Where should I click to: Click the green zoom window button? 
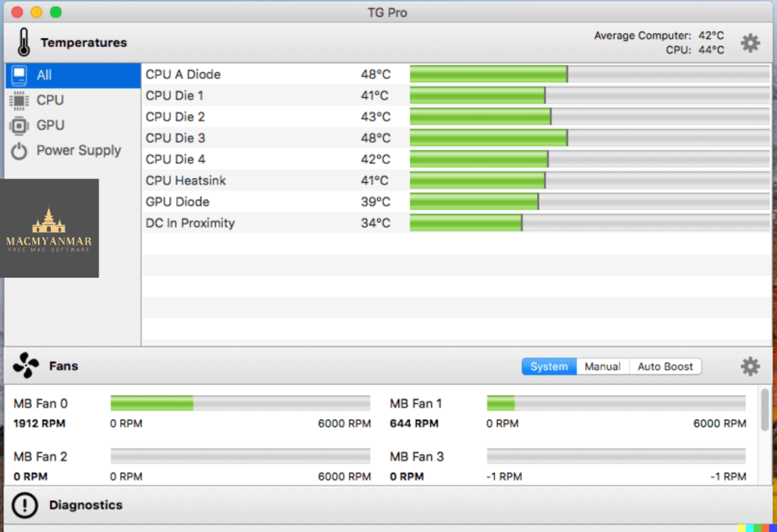coord(56,12)
